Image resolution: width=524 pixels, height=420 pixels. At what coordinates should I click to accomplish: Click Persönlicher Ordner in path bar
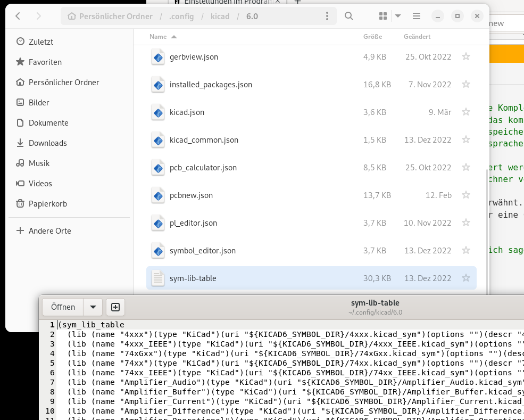pyautogui.click(x=110, y=17)
